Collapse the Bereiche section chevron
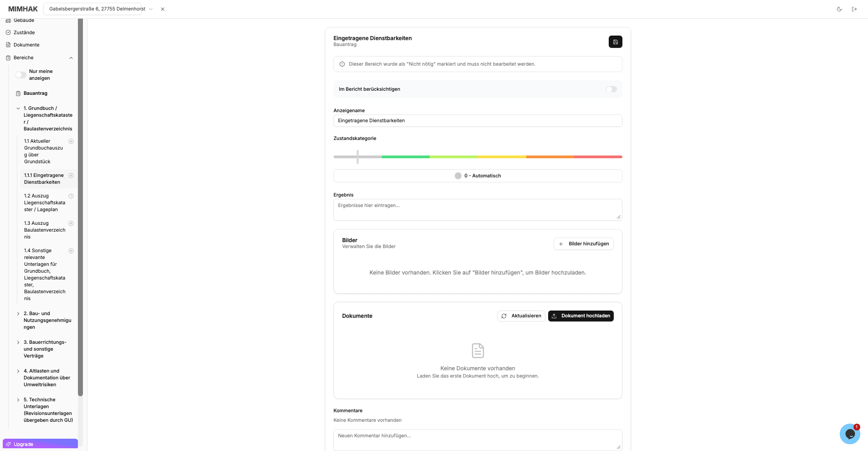Screen dimensions: 868x451 click(71, 58)
